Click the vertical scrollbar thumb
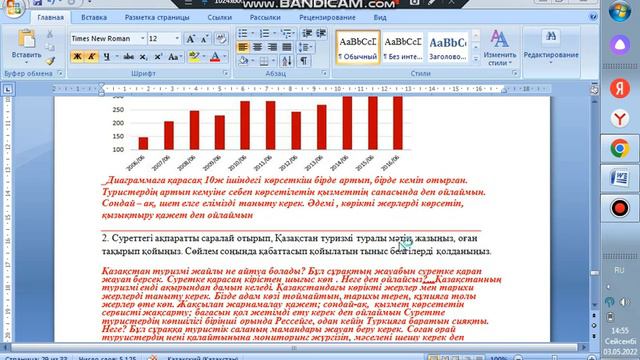This screenshot has width=640, height=360. (x=595, y=273)
